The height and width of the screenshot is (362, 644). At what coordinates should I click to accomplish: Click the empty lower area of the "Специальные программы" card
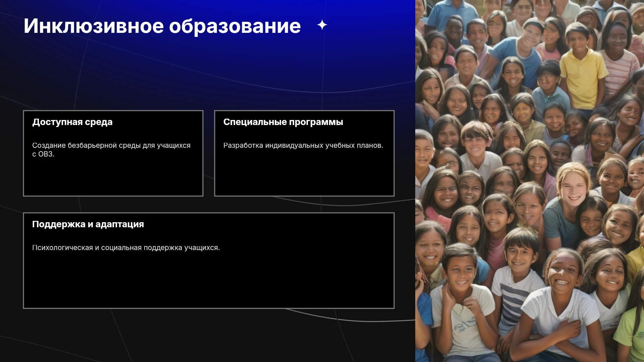(304, 174)
